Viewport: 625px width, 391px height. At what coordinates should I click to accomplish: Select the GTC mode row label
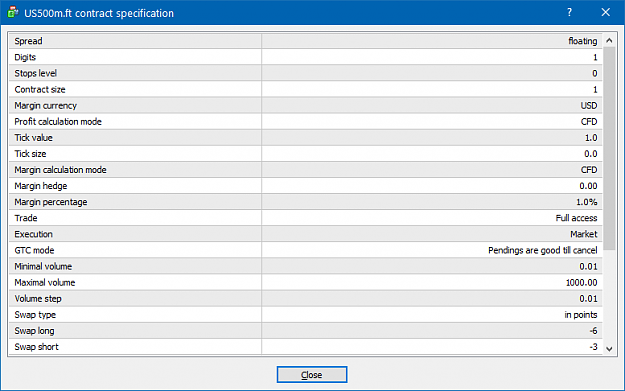[34, 250]
